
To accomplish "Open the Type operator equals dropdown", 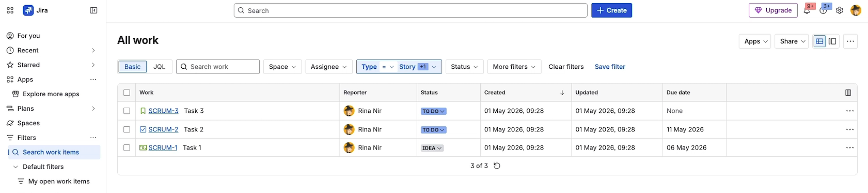I will click(388, 67).
